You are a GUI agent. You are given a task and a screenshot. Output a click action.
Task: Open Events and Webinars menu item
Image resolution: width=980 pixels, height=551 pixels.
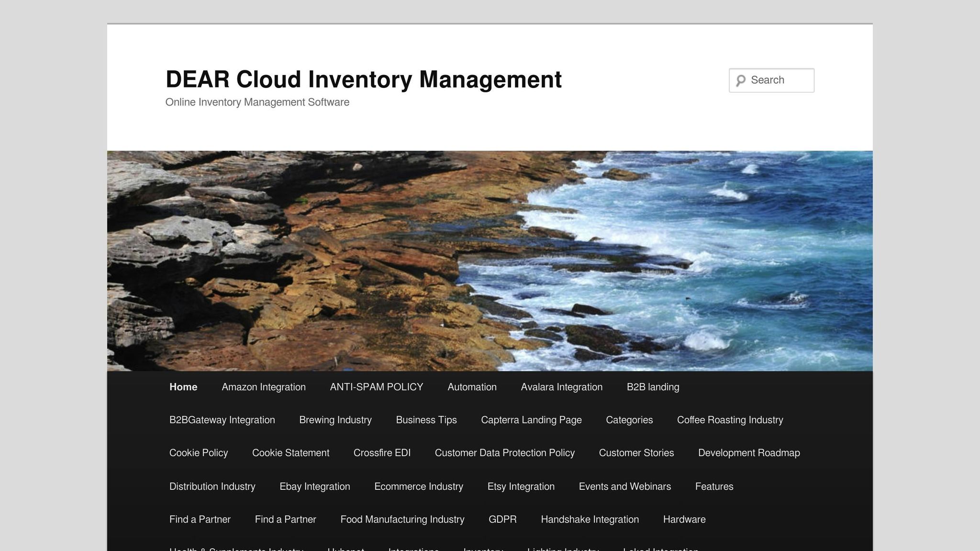click(x=624, y=486)
